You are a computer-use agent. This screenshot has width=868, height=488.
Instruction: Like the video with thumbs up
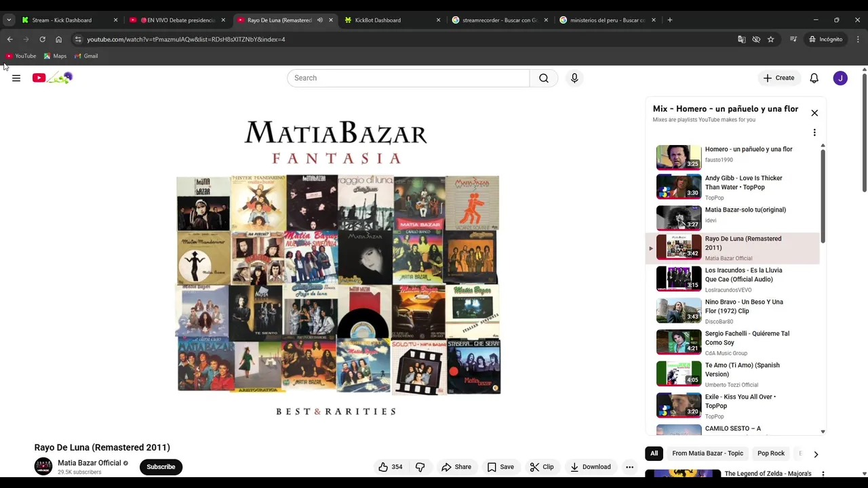point(391,467)
